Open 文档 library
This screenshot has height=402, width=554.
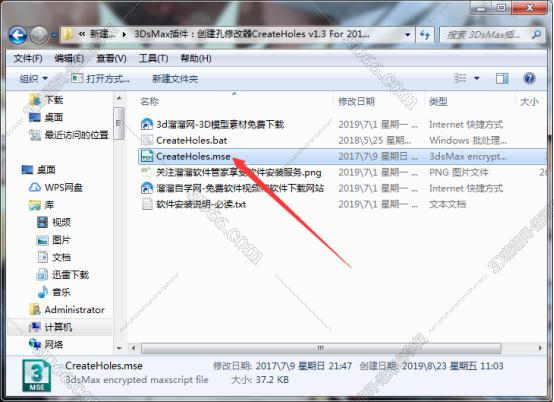point(61,257)
